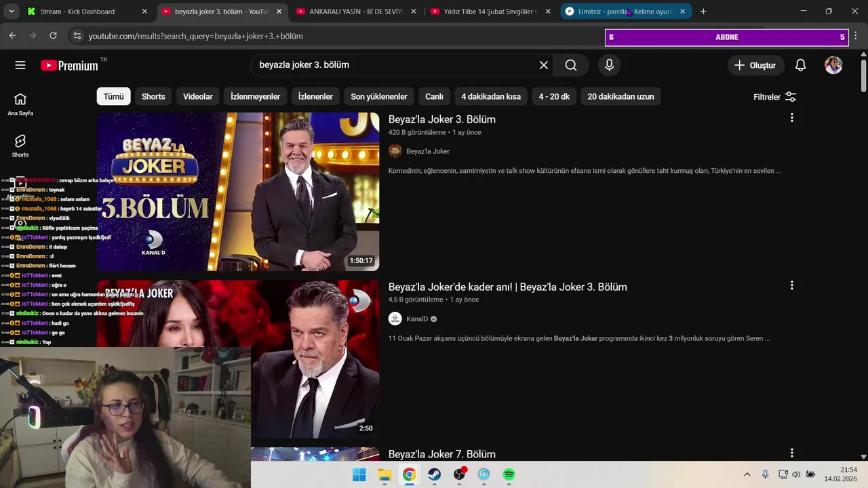Open Steam from the taskbar

[434, 474]
